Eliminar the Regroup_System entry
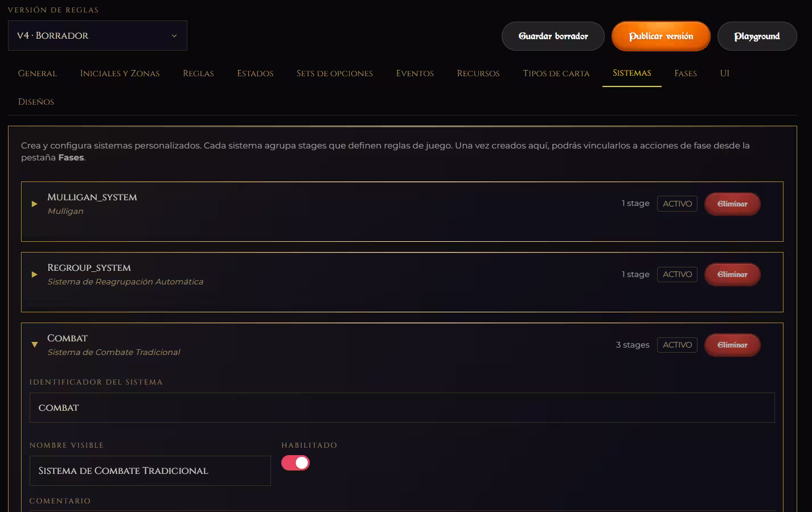Viewport: 812px width, 512px height. [x=732, y=274]
